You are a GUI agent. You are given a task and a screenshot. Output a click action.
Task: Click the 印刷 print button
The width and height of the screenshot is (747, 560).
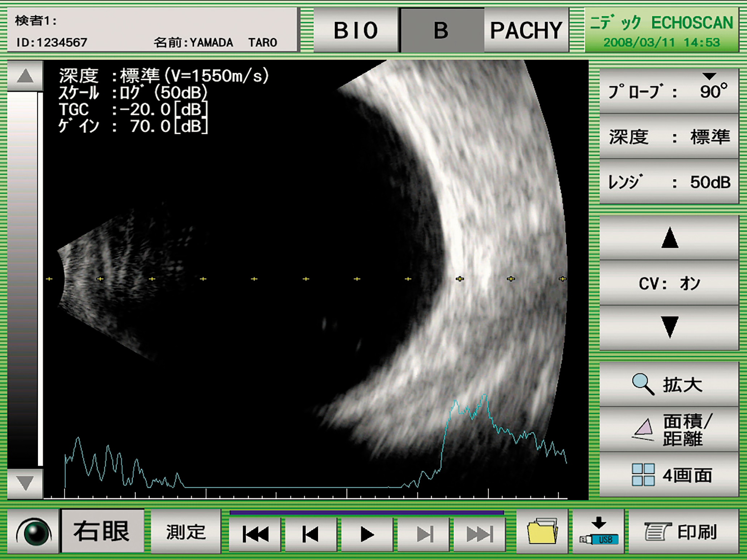683,532
